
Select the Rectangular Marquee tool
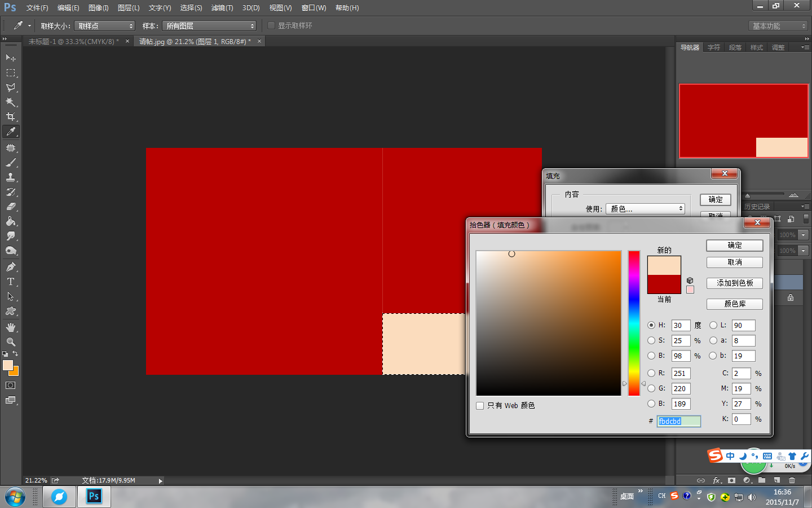click(x=11, y=73)
